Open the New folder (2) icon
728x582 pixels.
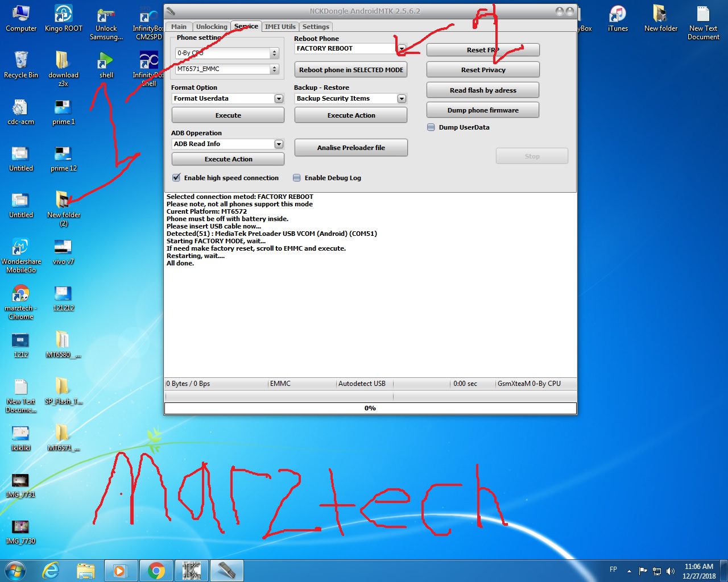(x=63, y=209)
